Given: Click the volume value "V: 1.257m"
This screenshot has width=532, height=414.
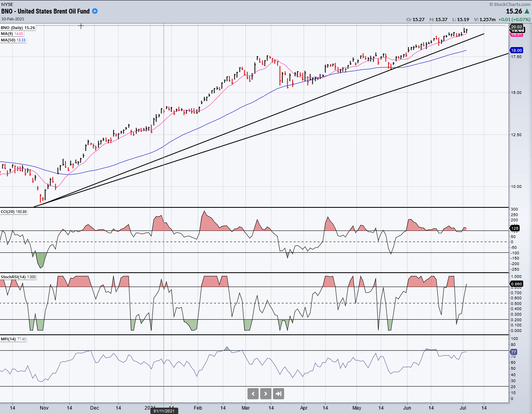Looking at the screenshot, I should coord(485,20).
